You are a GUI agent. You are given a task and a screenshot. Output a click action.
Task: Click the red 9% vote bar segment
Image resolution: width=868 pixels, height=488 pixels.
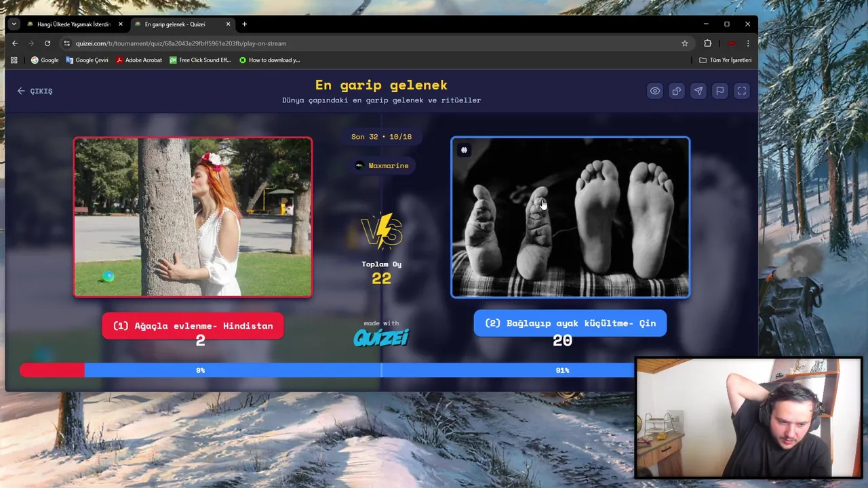pos(52,370)
